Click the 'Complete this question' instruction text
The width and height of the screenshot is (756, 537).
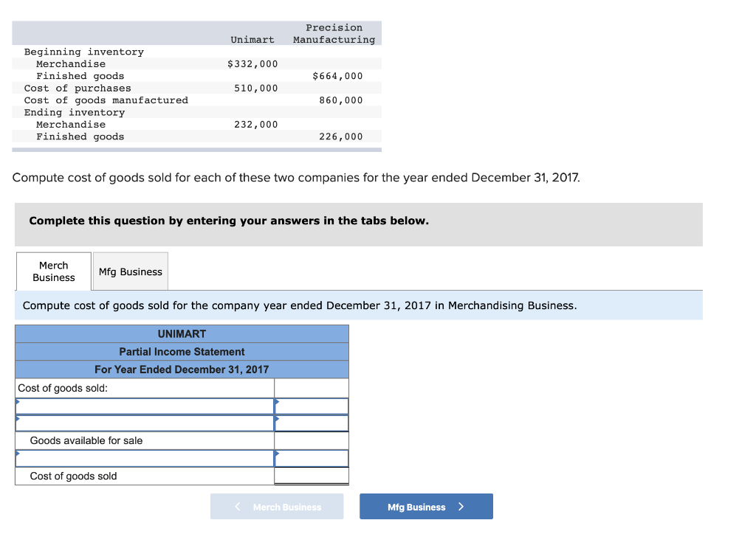pos(229,221)
